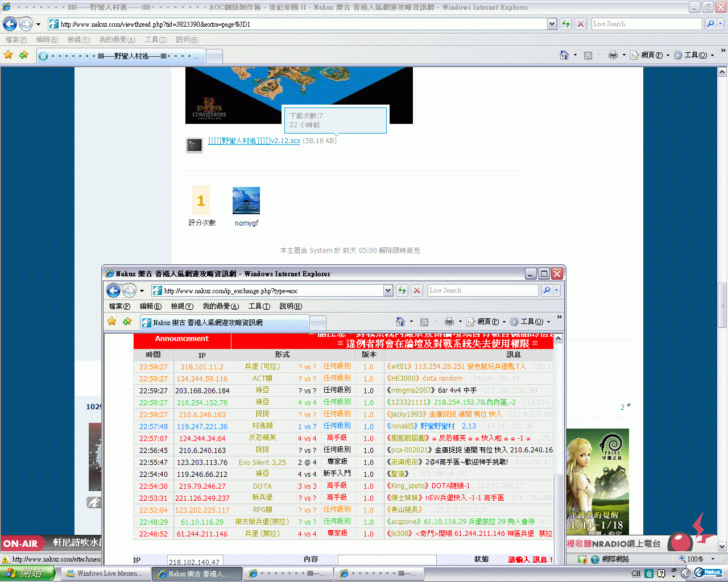This screenshot has width=728, height=582.
Task: Open Home button dropdown in main window
Action: click(x=575, y=55)
